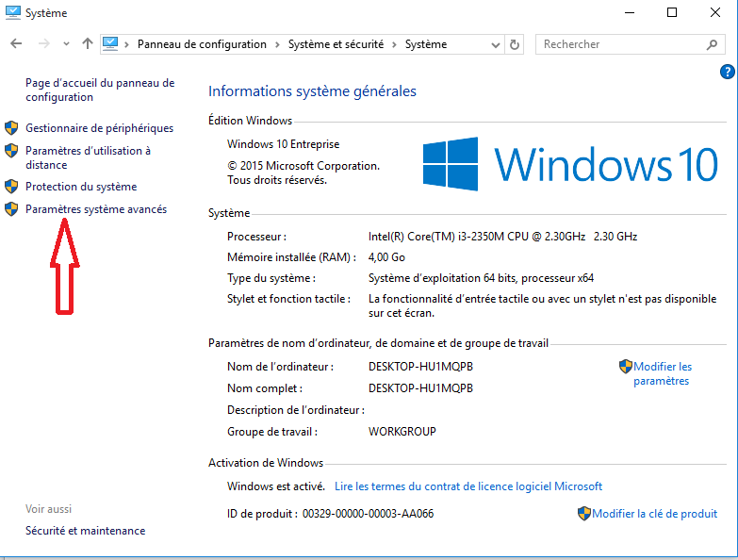Screen dimensions: 738x560
Task: Expand chevron after Système et sécurité
Action: click(x=394, y=44)
